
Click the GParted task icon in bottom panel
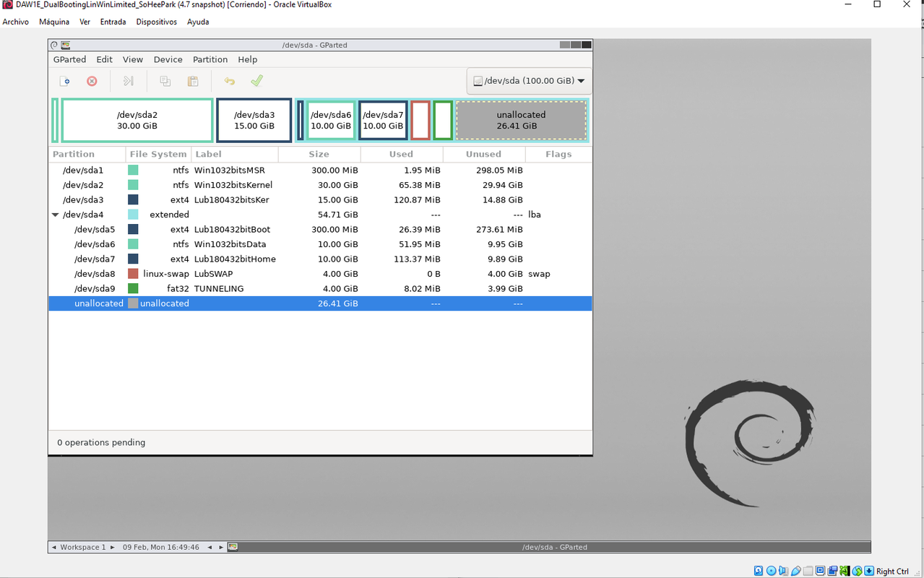233,547
